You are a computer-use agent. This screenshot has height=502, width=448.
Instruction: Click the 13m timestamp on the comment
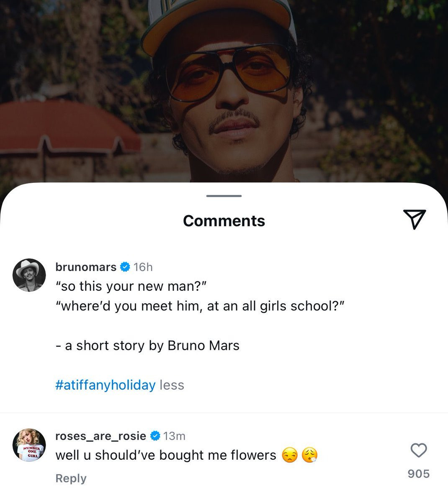pyautogui.click(x=174, y=436)
